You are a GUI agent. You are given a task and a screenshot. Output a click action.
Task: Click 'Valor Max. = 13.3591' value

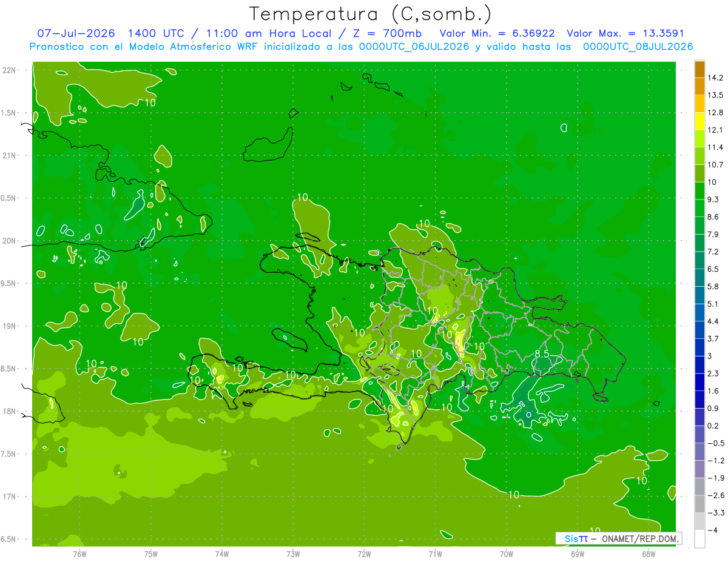point(625,33)
